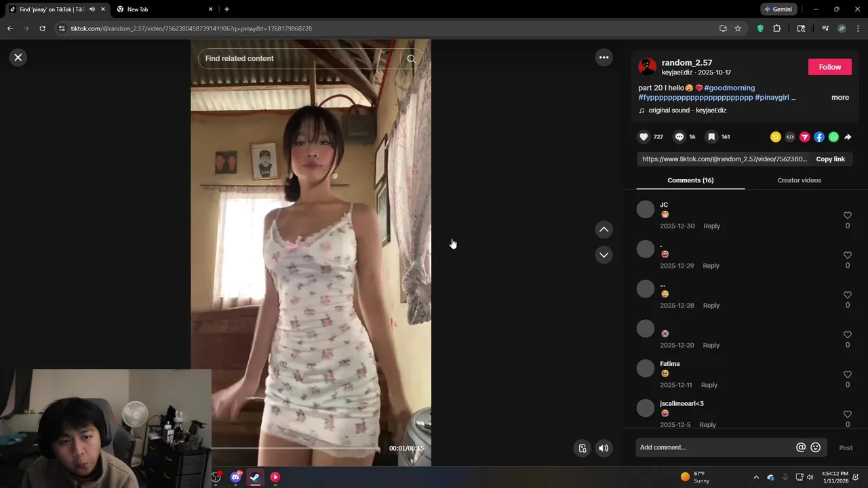The image size is (868, 488).
Task: Expand the caption with 'more'
Action: (840, 98)
